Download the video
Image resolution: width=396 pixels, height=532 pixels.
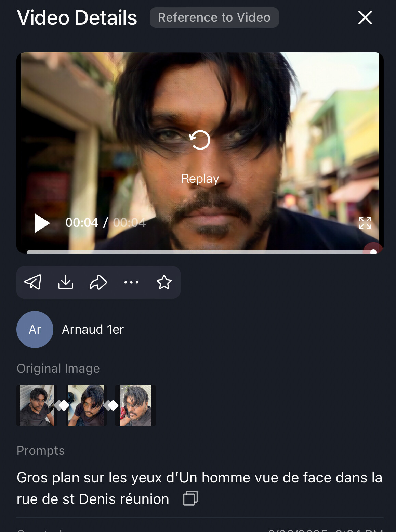(66, 282)
